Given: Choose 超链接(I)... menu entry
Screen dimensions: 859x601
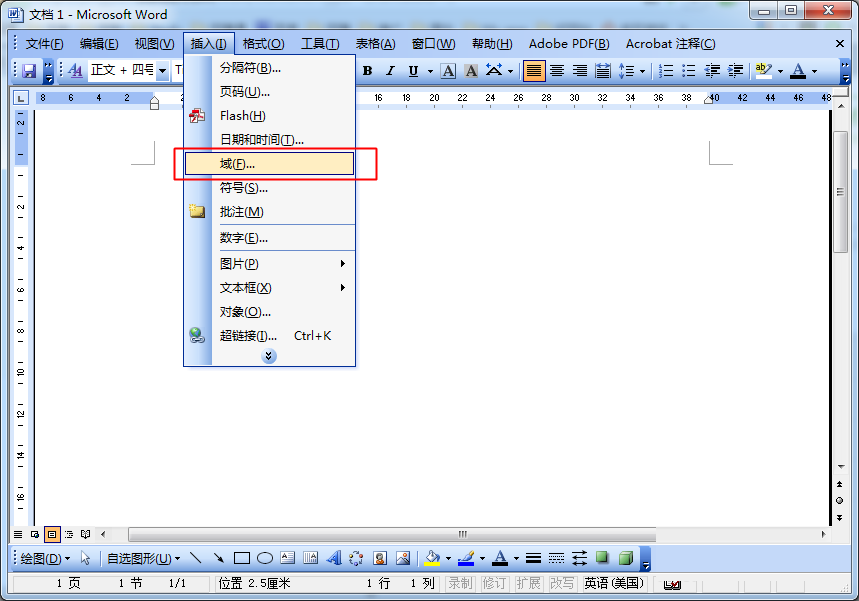Looking at the screenshot, I should pyautogui.click(x=270, y=335).
